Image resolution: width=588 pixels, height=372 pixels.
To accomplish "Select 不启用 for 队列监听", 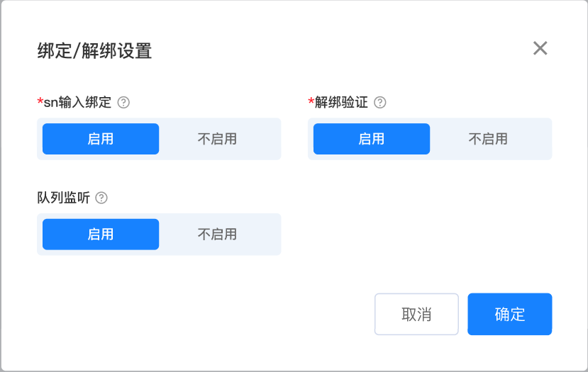I will tap(217, 235).
